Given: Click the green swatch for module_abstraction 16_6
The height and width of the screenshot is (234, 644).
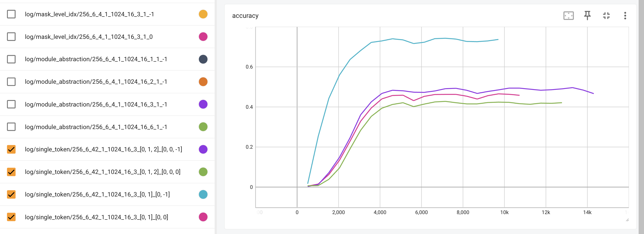Looking at the screenshot, I should pos(203,127).
